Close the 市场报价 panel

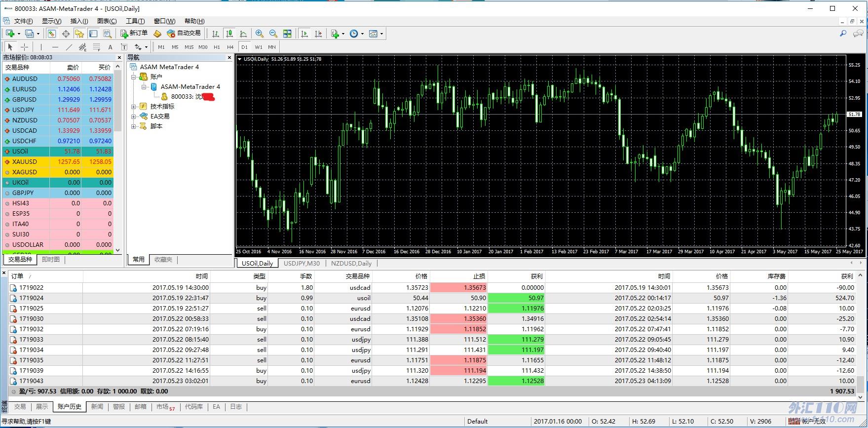(x=118, y=57)
